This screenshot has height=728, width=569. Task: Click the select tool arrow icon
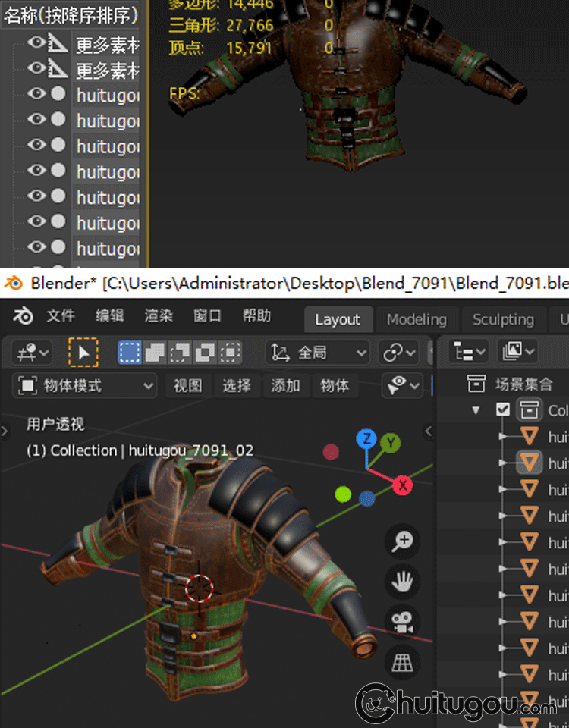(83, 353)
